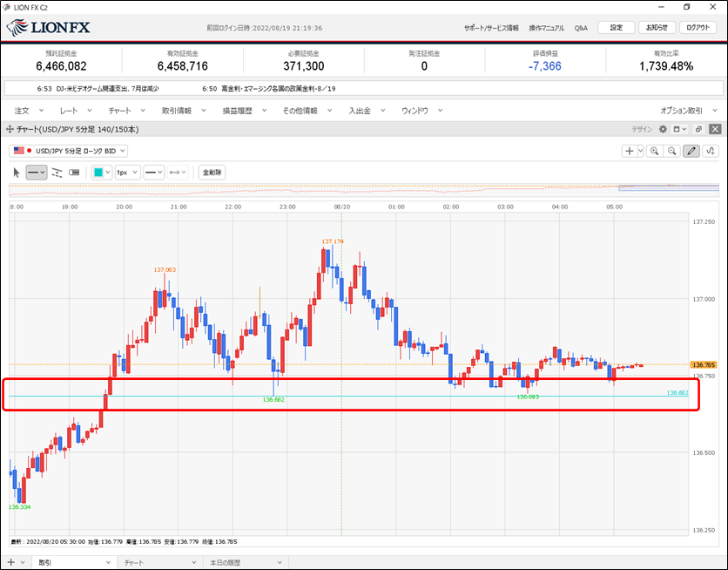Click the ログアウト button
The image size is (728, 570).
[x=698, y=27]
